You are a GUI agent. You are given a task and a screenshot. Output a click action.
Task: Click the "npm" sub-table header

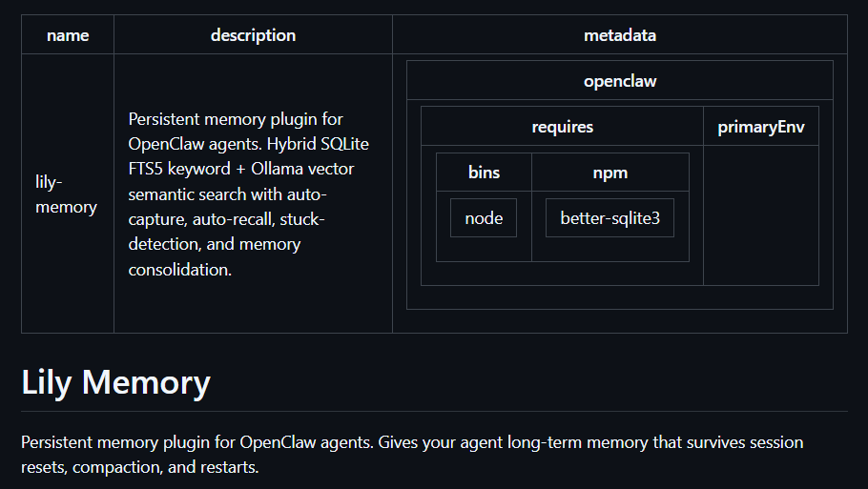[x=610, y=173]
